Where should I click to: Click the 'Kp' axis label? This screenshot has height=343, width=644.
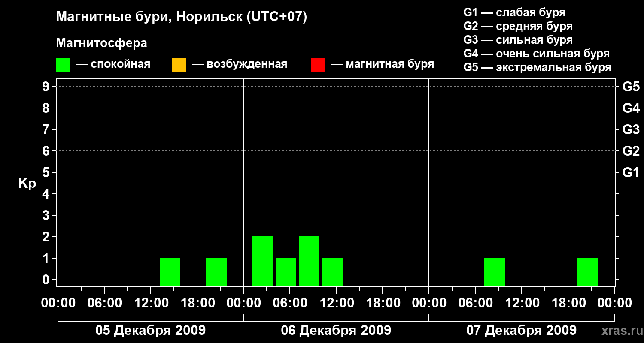click(x=27, y=184)
